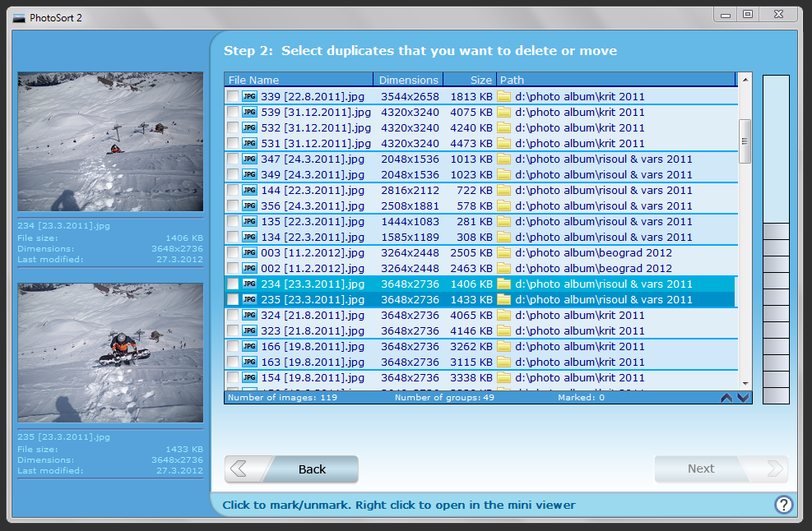The image size is (812, 531).
Task: Click JPG icon of 356 [24.3.2011].jpg
Action: pos(249,205)
